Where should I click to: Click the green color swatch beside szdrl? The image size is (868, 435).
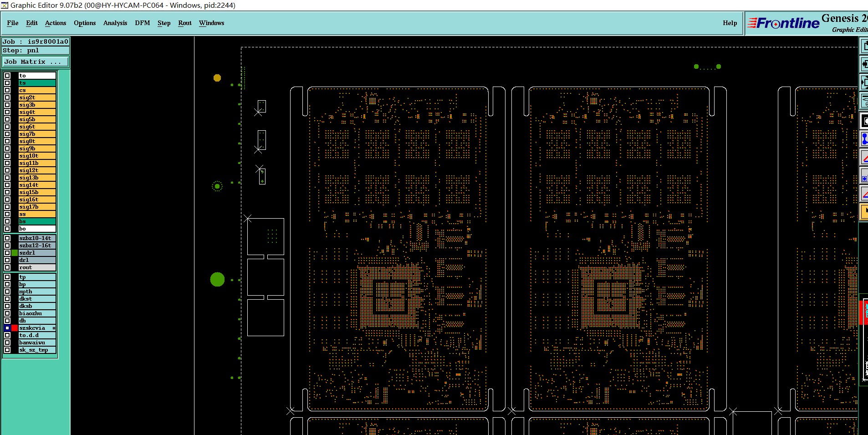[x=15, y=253]
